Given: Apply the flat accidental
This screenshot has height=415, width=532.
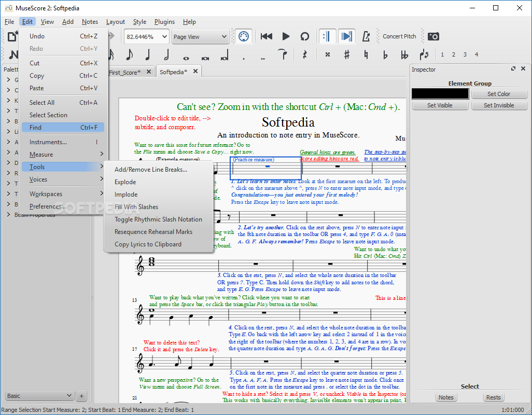Looking at the screenshot, I should click(385, 54).
